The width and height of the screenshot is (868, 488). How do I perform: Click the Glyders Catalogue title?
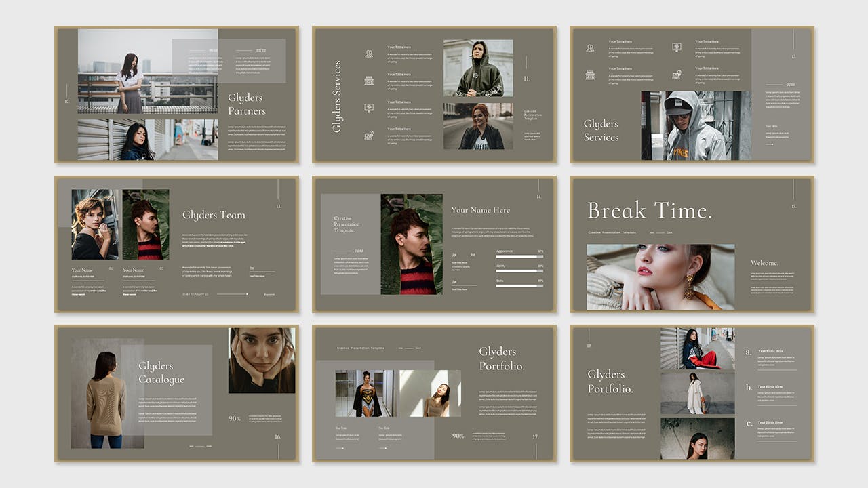(161, 373)
